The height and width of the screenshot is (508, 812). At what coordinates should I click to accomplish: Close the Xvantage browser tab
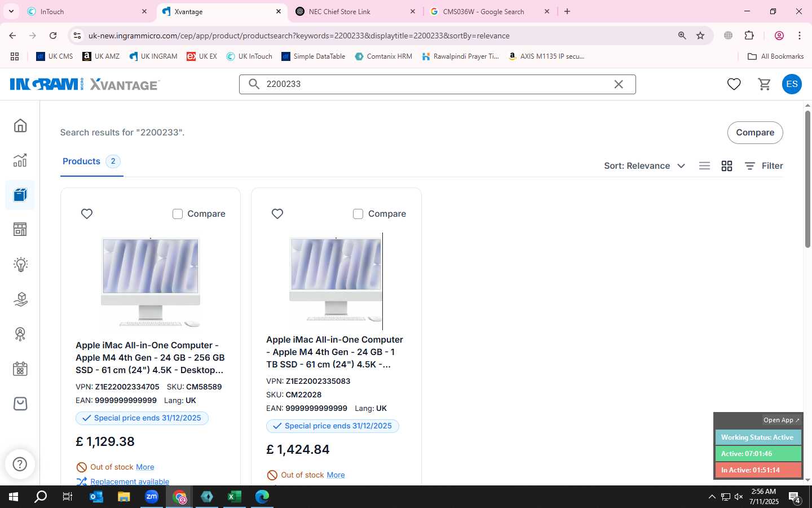click(279, 11)
